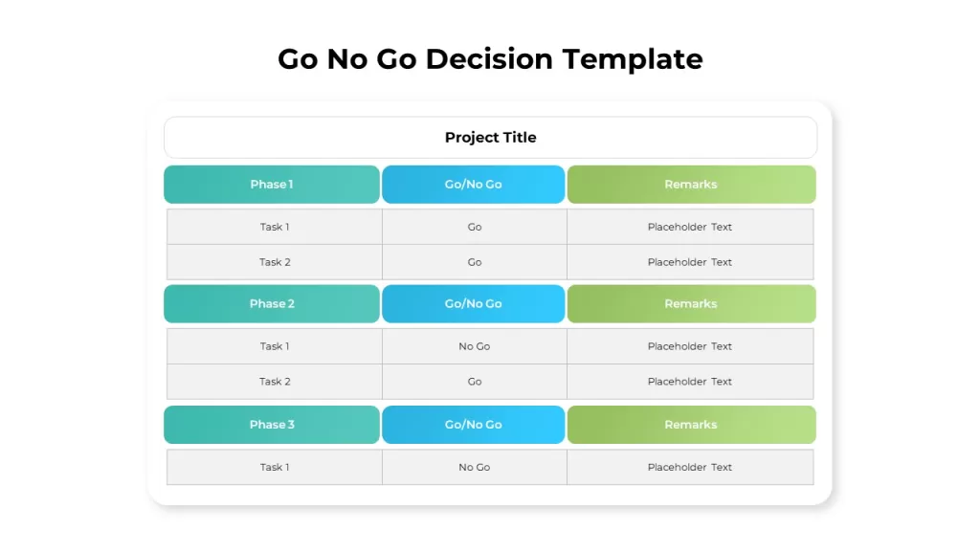Select the Phase 1 header cell
This screenshot has height=551, width=980.
(272, 185)
